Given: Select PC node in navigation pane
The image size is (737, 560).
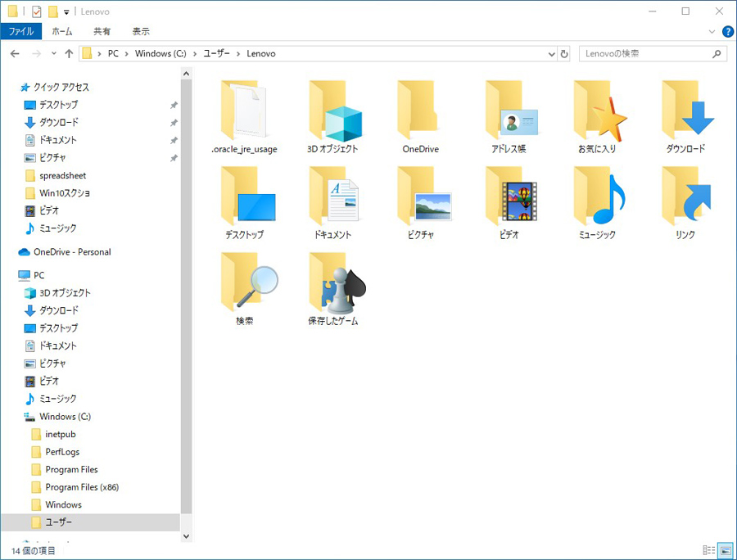Looking at the screenshot, I should pos(38,275).
